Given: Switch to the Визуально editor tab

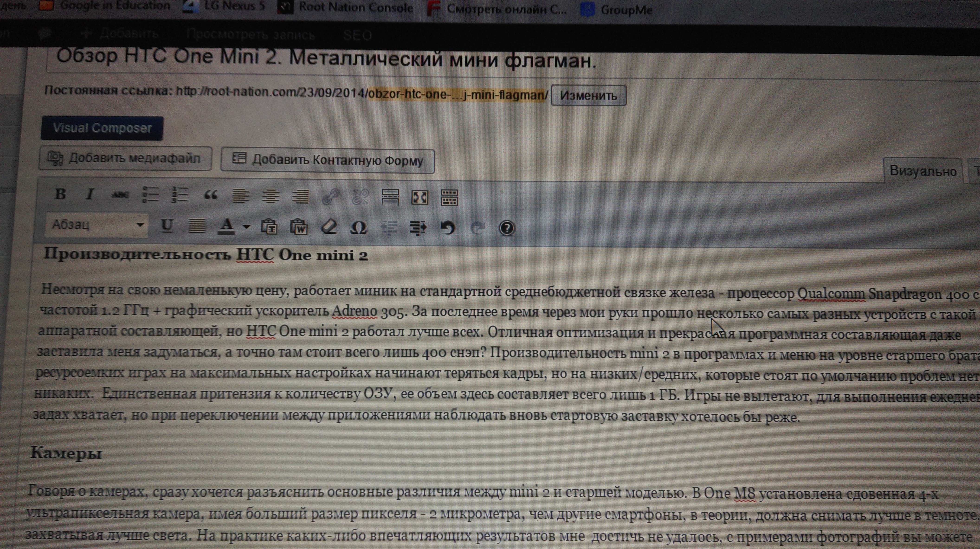Looking at the screenshot, I should click(x=923, y=171).
